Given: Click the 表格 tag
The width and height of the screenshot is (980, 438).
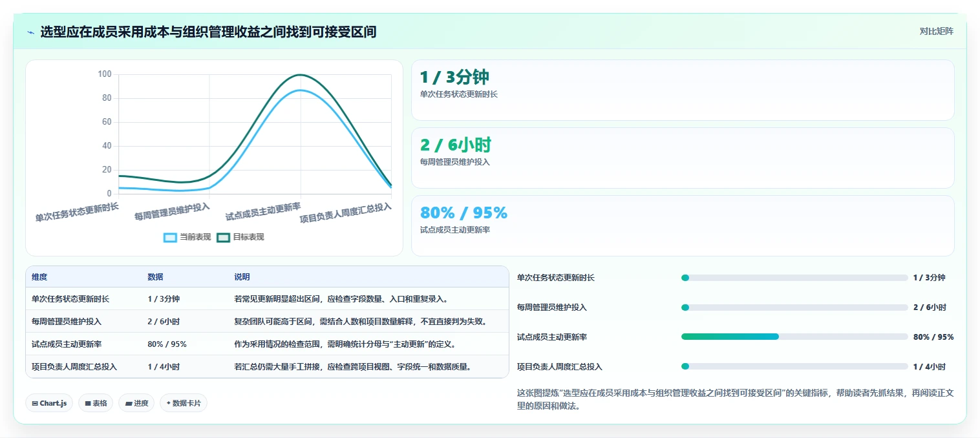Looking at the screenshot, I should coord(96,403).
